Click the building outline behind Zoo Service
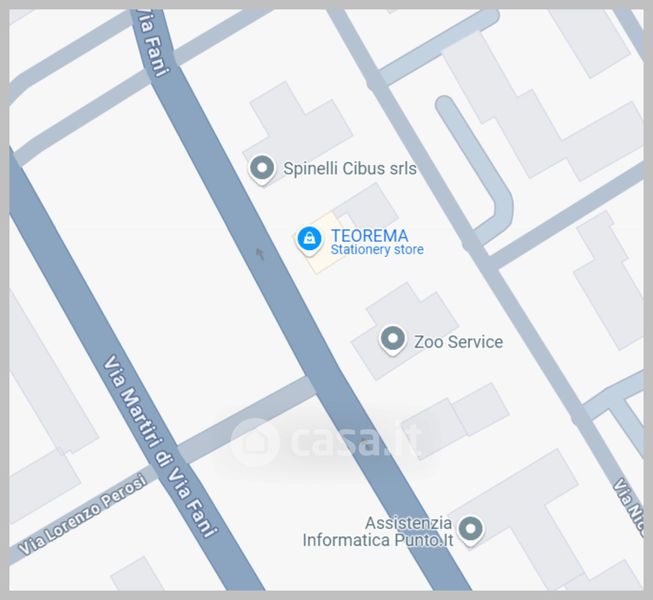 click(x=404, y=331)
